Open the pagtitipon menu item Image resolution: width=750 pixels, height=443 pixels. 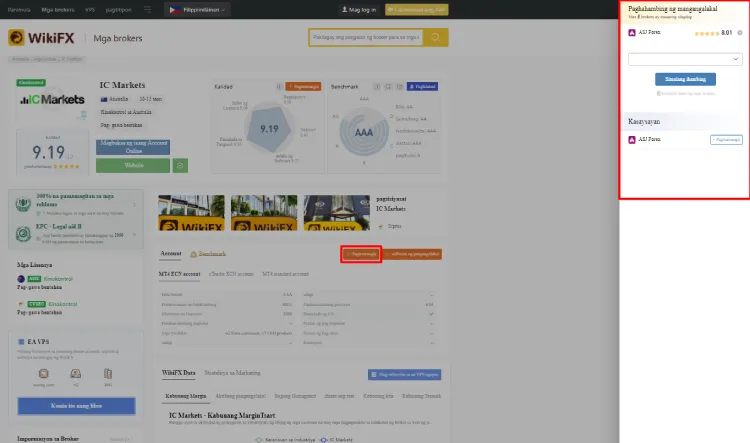click(x=118, y=10)
